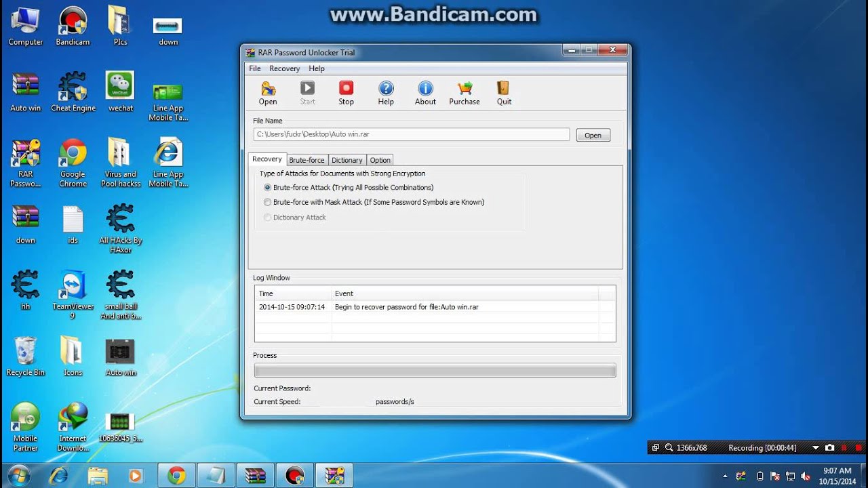Viewport: 868px width, 488px height.
Task: Select the Icons folder on desktop
Action: point(73,357)
